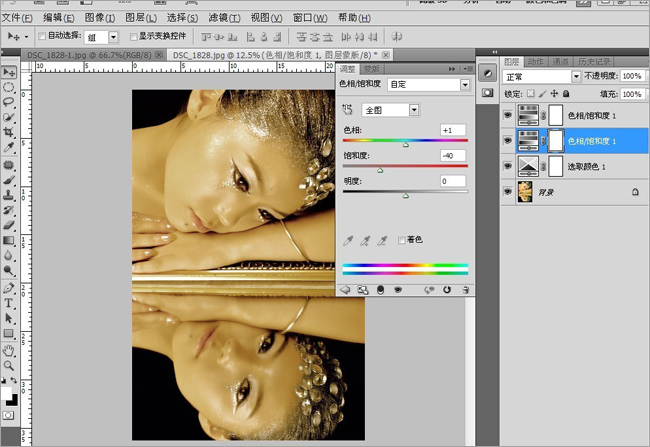Select the Move tool in the toolbox
Viewport: 650px width, 447px height.
coord(9,72)
